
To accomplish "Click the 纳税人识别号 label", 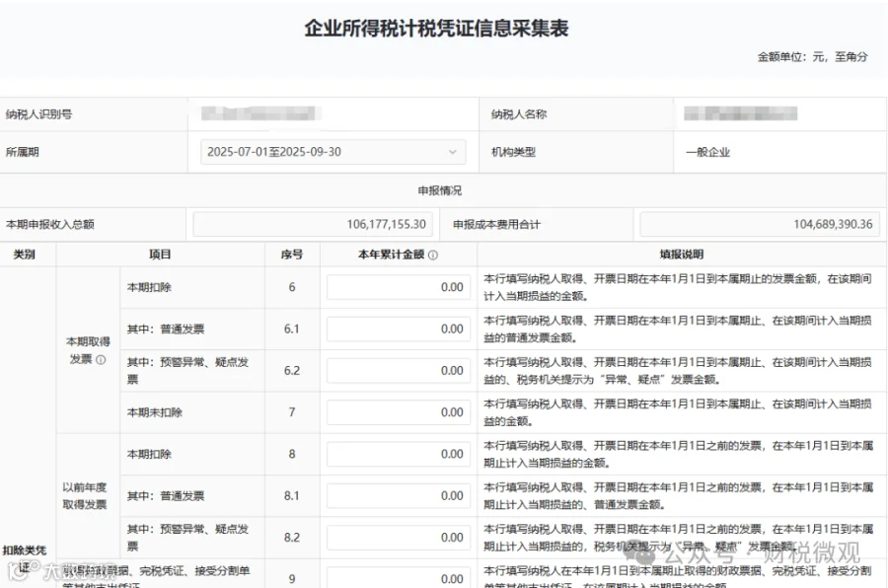I will pyautogui.click(x=39, y=114).
